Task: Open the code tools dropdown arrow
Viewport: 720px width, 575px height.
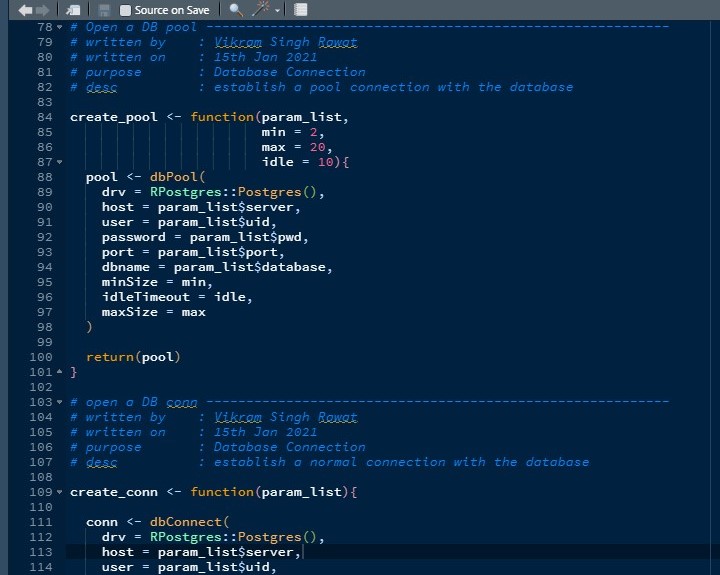Action: coord(277,10)
